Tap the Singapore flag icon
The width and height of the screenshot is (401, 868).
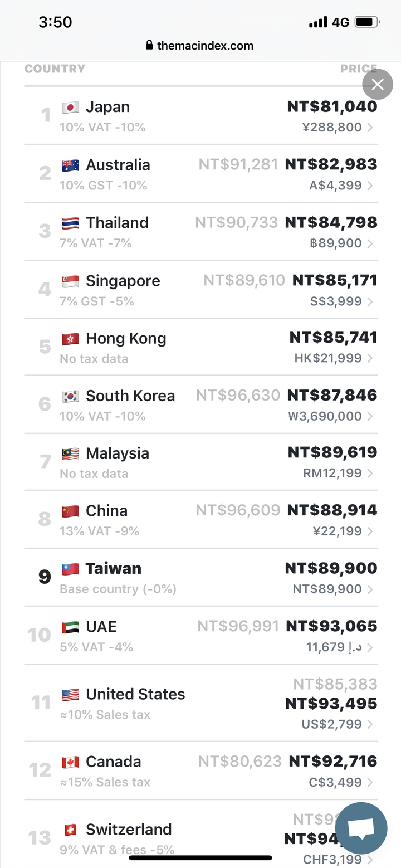(70, 281)
